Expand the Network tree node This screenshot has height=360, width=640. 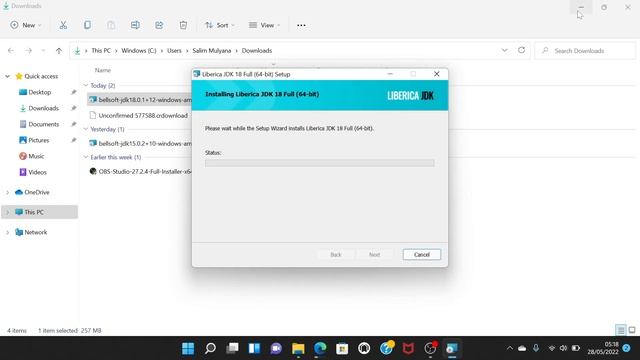(7, 232)
